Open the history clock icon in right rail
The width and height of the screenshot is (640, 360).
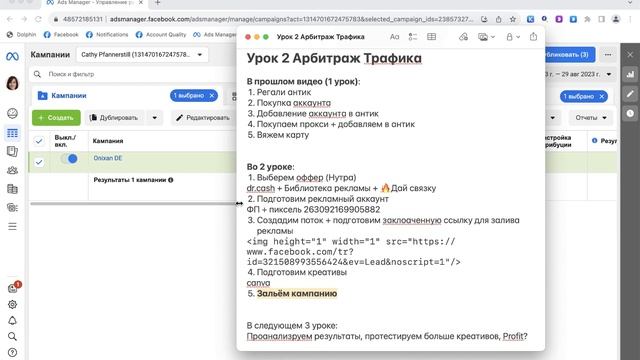click(630, 113)
